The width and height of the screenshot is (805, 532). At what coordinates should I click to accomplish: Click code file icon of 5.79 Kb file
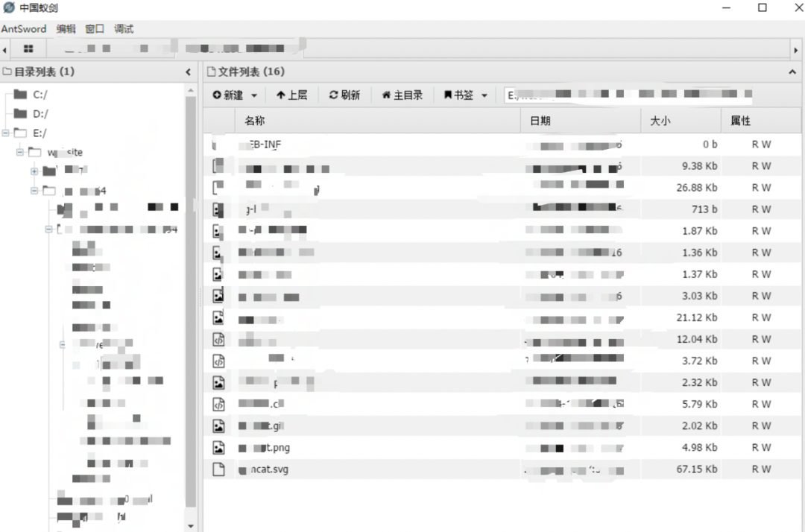[x=218, y=405]
